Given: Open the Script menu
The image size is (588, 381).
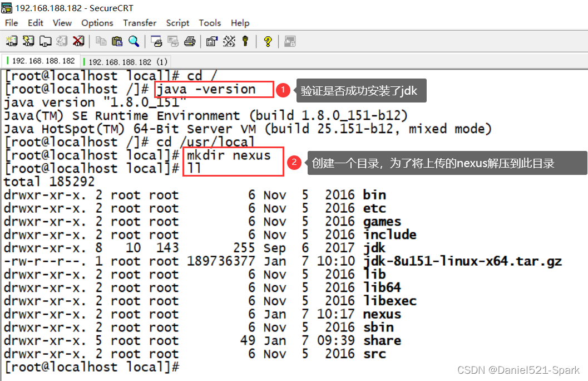Looking at the screenshot, I should click(177, 23).
